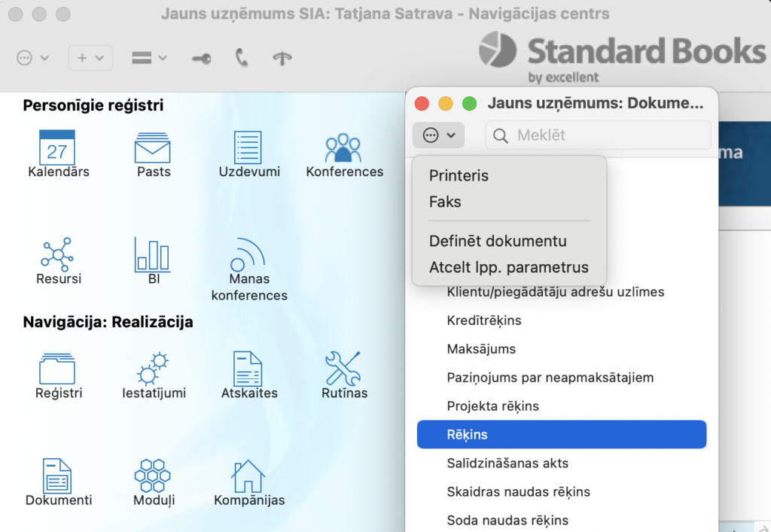The width and height of the screenshot is (771, 532).
Task: Select Projekta rēķins in document list
Action: (x=562, y=406)
